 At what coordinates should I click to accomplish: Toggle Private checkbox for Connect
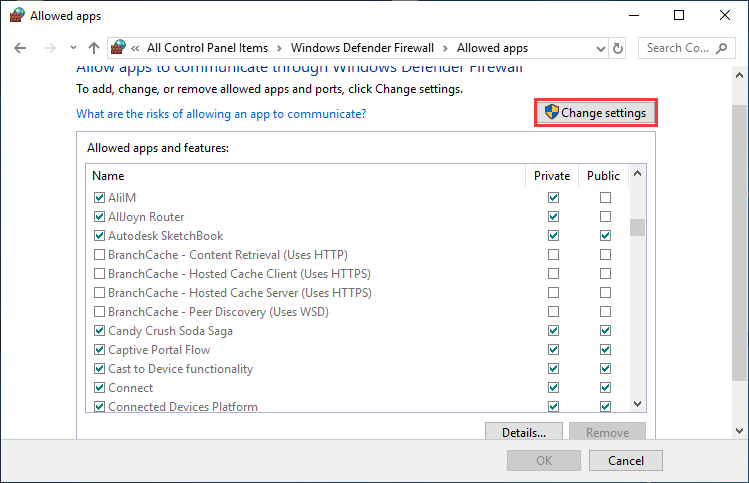553,387
